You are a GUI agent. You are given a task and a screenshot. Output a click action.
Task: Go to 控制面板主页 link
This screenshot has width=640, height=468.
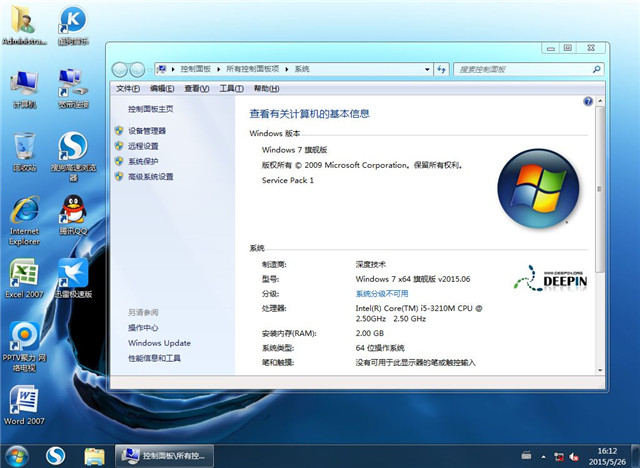pos(151,109)
